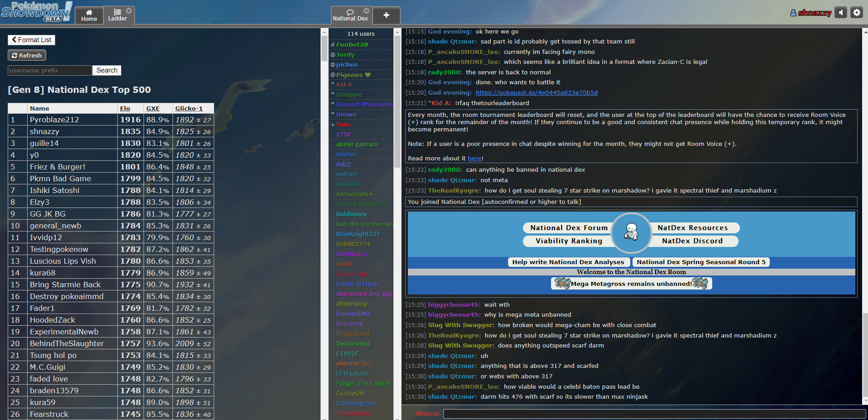Open the Home tab
Image resolution: width=868 pixels, height=420 pixels.
89,15
